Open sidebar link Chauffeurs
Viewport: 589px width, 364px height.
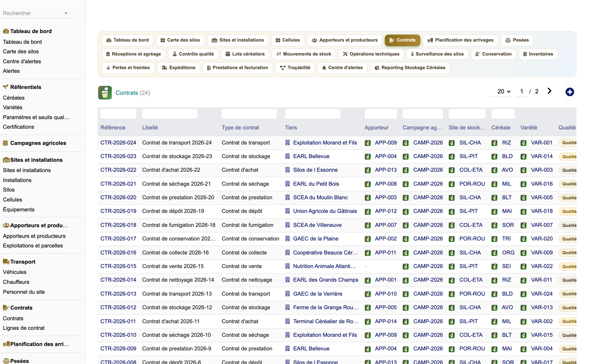pyautogui.click(x=16, y=282)
